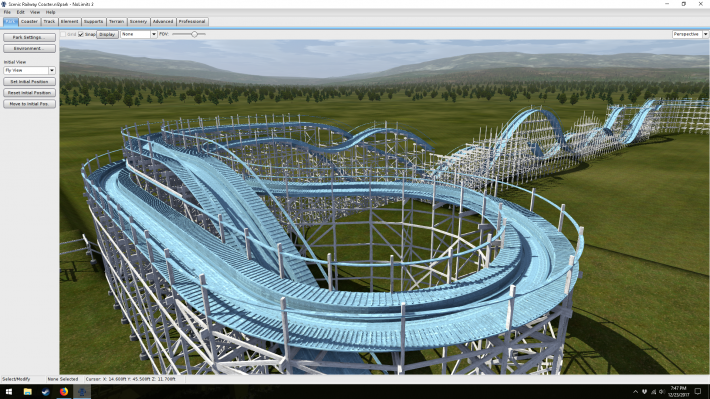Click the Cursor coordinates status text
Viewport: 710px width, 399px height.
click(130, 379)
